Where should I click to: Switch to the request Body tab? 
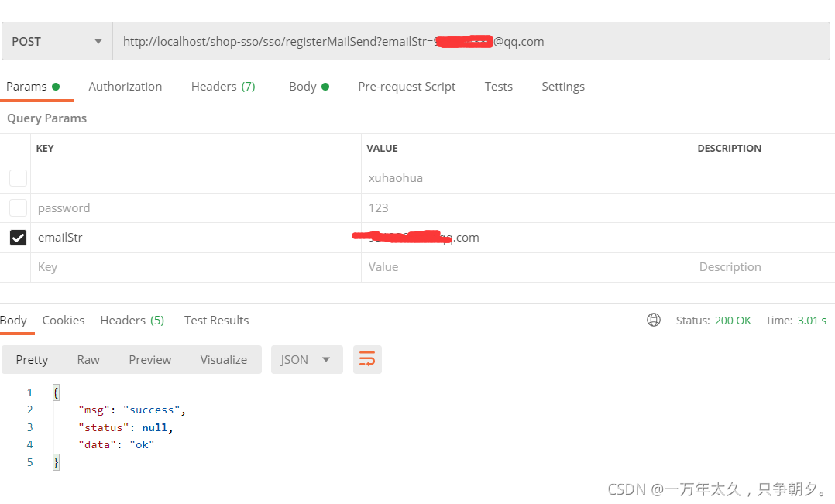tap(309, 87)
